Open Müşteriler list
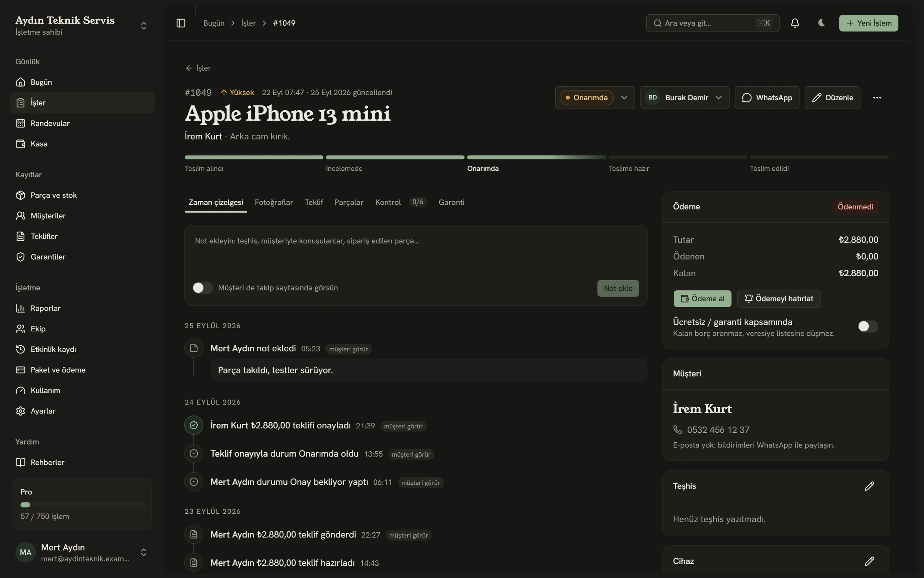924x578 pixels. (x=82, y=216)
